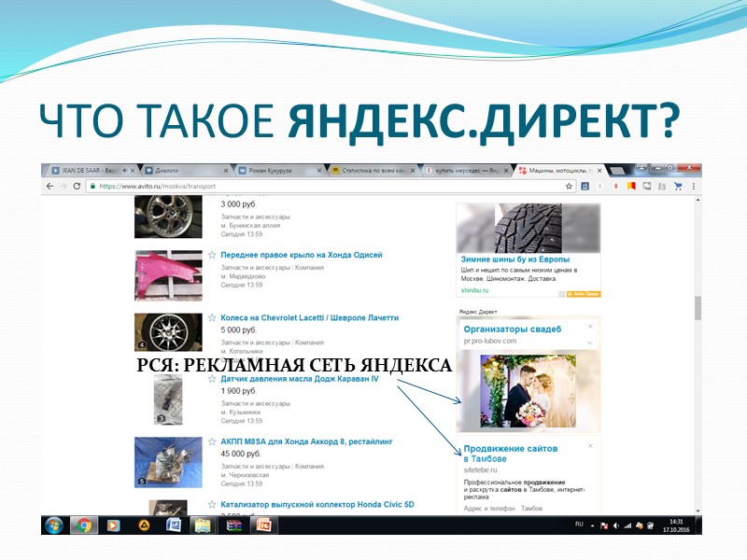Click the blue extension icon beside the bookmark star
The image size is (747, 560).
585,186
